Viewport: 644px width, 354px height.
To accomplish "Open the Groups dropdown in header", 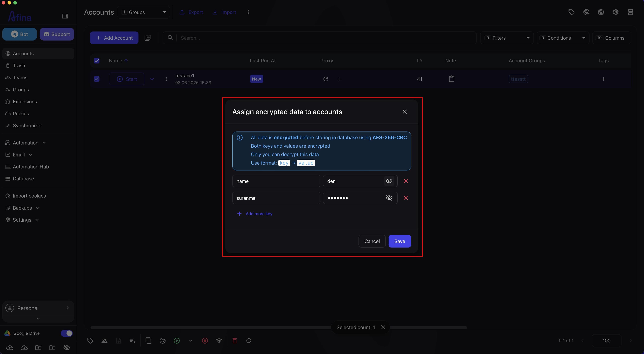I will [144, 12].
